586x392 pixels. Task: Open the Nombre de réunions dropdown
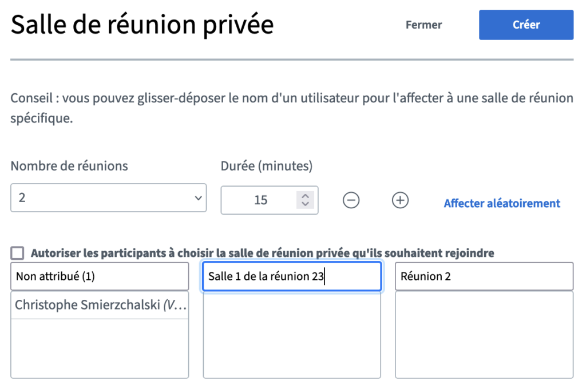(108, 197)
